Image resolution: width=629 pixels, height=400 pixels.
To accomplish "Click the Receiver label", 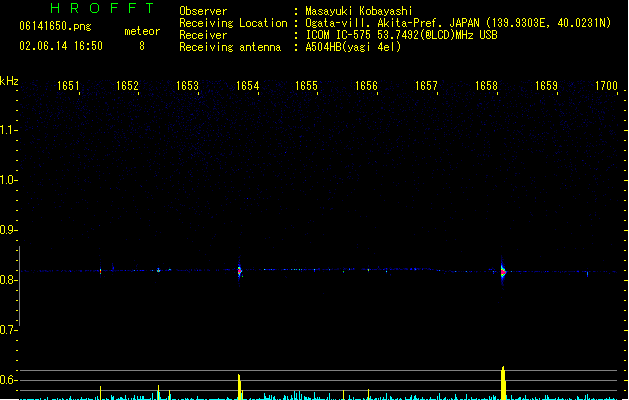I will pos(203,35).
